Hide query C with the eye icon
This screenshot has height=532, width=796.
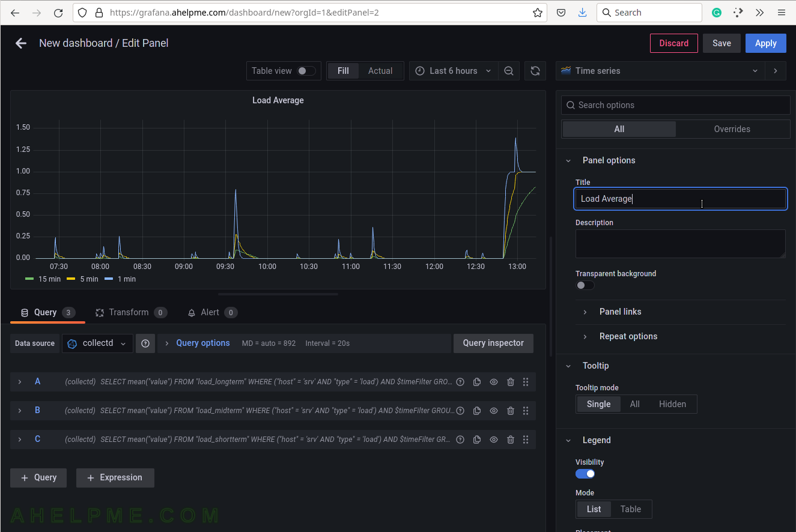coord(494,440)
